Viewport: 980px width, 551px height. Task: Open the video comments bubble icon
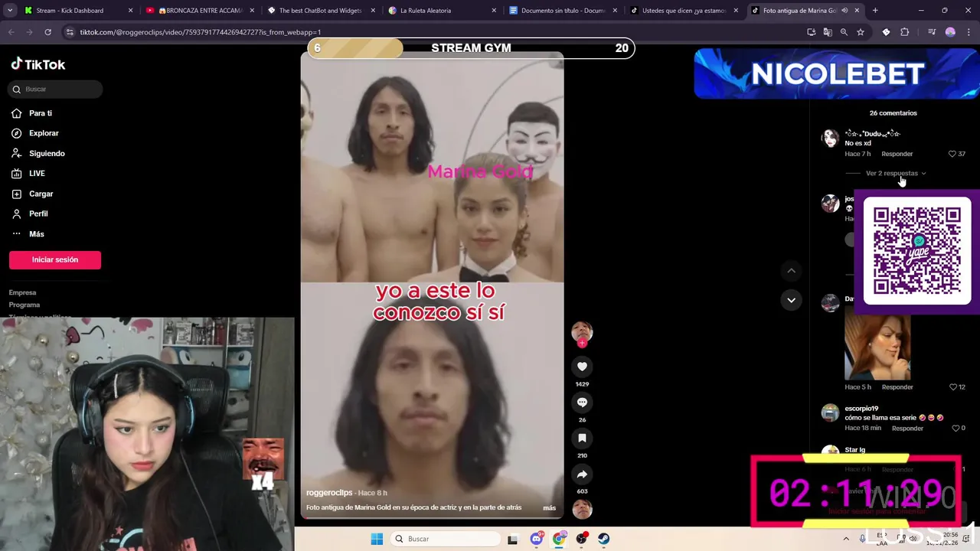click(x=582, y=403)
